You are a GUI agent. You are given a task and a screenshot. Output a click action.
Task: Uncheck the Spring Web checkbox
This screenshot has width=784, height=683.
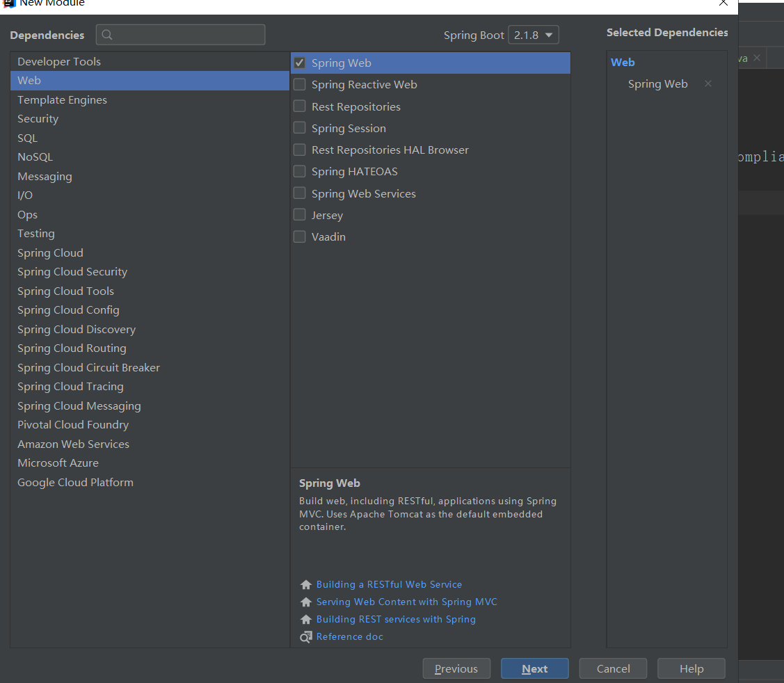click(x=300, y=63)
